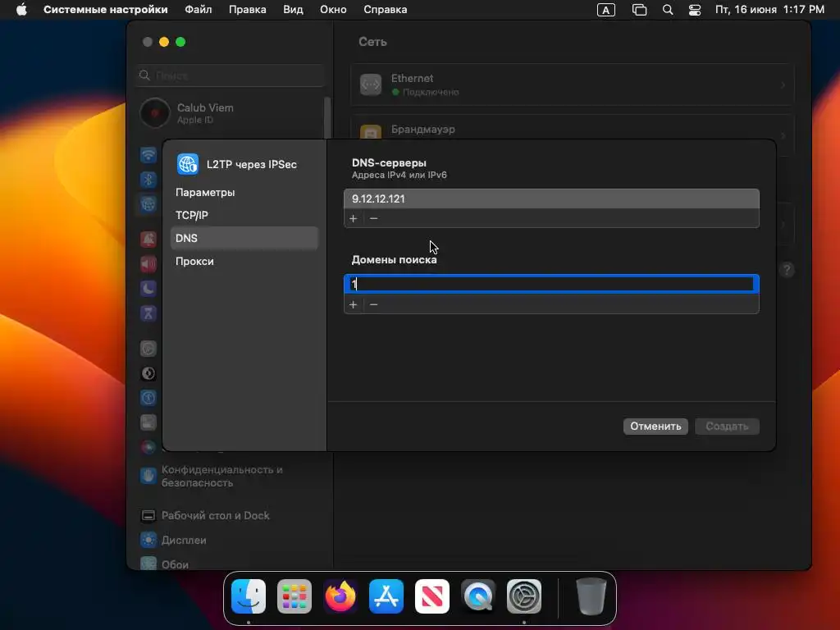The image size is (840, 630).
Task: Open QuickTime Player from the Dock
Action: click(478, 596)
